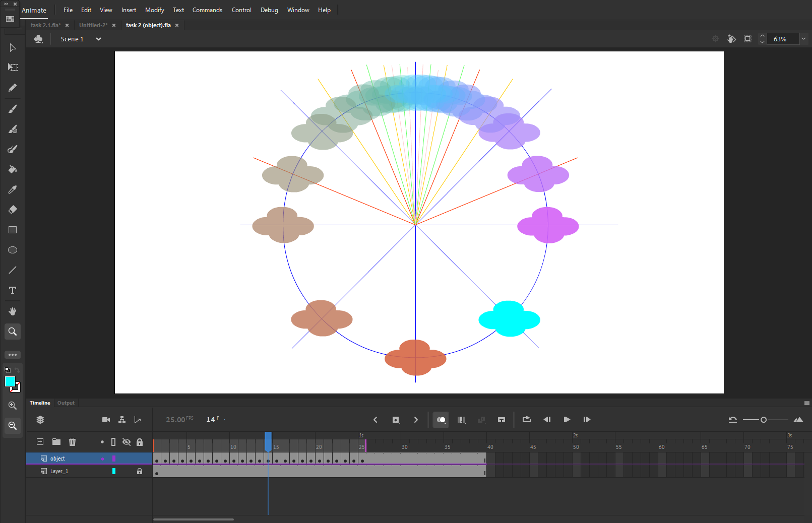
Task: Create a new layer folder
Action: pyautogui.click(x=56, y=442)
